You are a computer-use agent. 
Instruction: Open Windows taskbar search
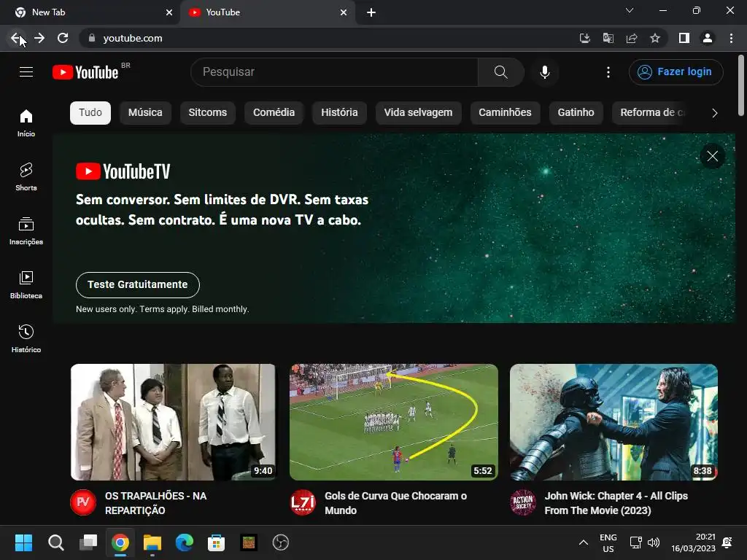55,542
